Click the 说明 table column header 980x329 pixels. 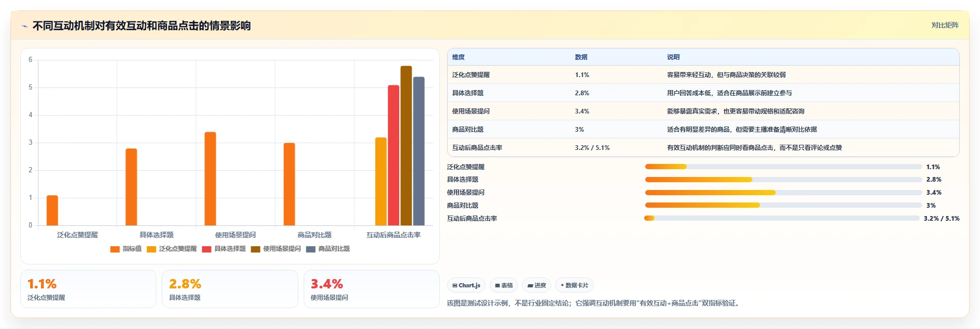pos(673,57)
